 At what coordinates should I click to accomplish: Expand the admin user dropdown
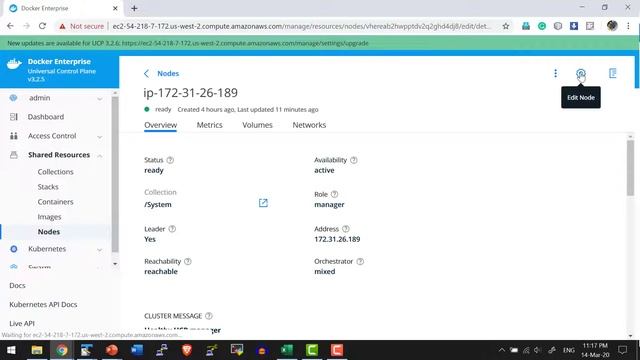[x=99, y=98]
